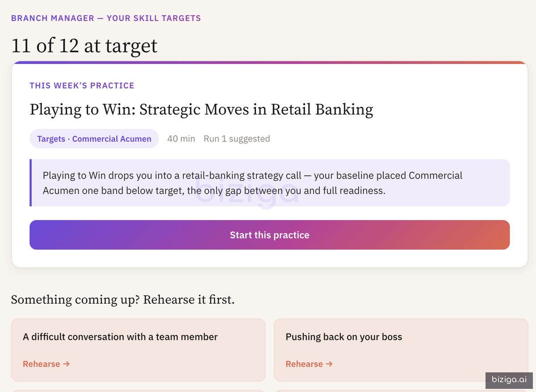This screenshot has width=536, height=392.
Task: Click the Something coming up? Rehearse it first heading
Action: coord(123,300)
